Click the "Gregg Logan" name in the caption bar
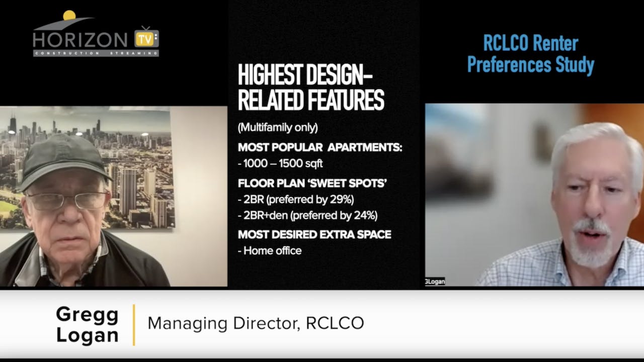 (88, 325)
